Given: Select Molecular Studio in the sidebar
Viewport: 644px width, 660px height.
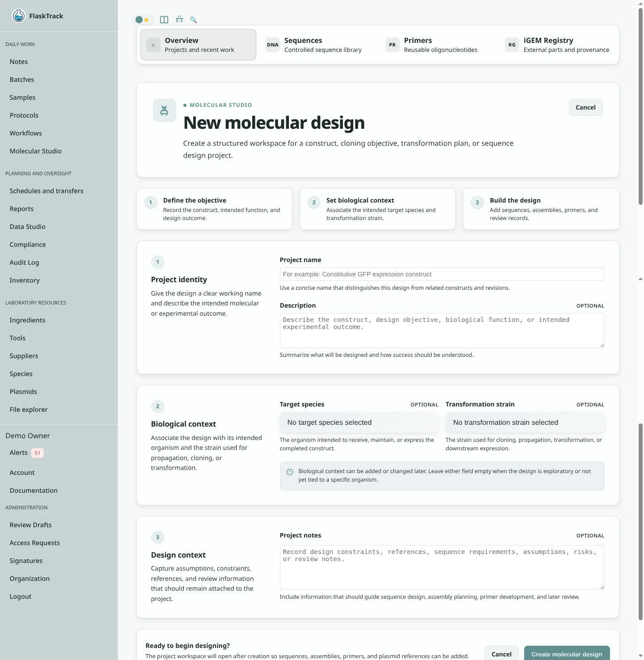Looking at the screenshot, I should click(36, 151).
